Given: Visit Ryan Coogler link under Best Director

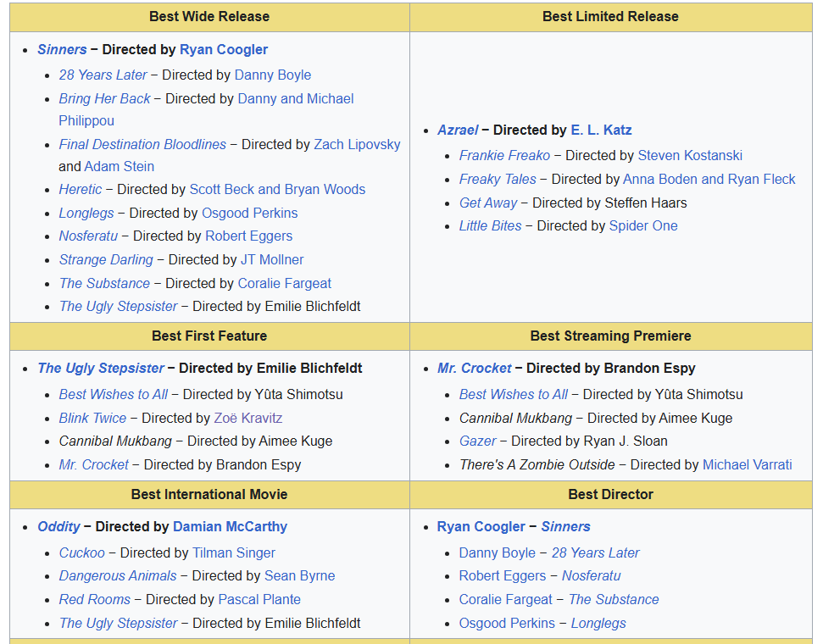Looking at the screenshot, I should tap(481, 527).
